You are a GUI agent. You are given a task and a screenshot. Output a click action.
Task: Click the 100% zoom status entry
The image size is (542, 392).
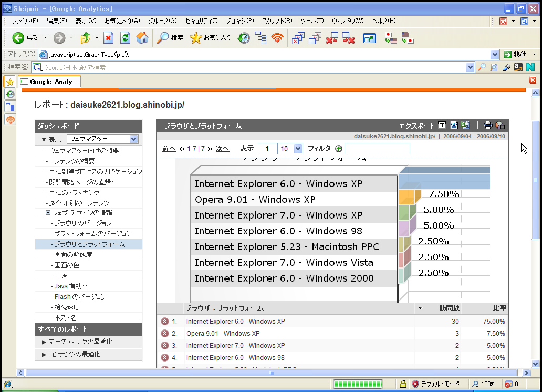pyautogui.click(x=484, y=384)
